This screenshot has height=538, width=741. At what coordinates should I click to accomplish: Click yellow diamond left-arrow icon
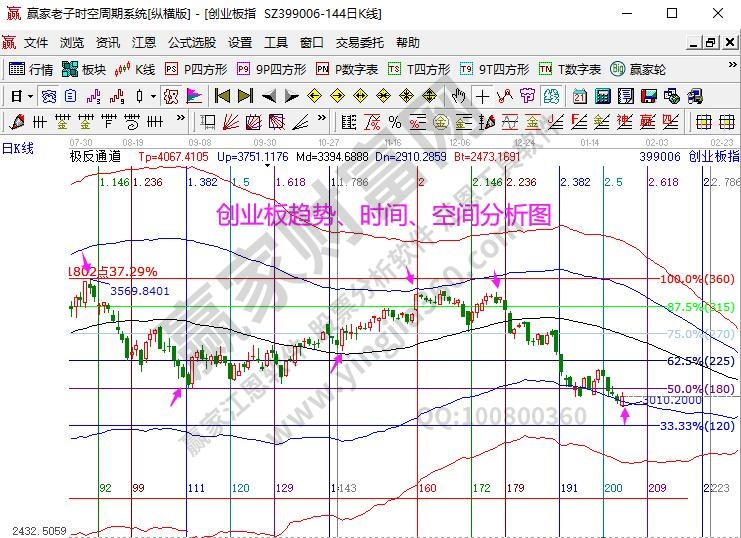[314, 96]
